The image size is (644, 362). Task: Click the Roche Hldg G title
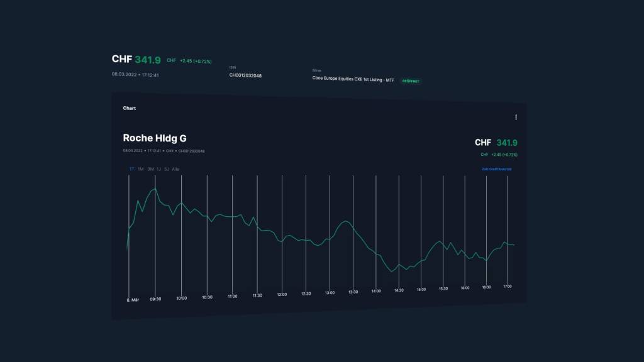(155, 138)
